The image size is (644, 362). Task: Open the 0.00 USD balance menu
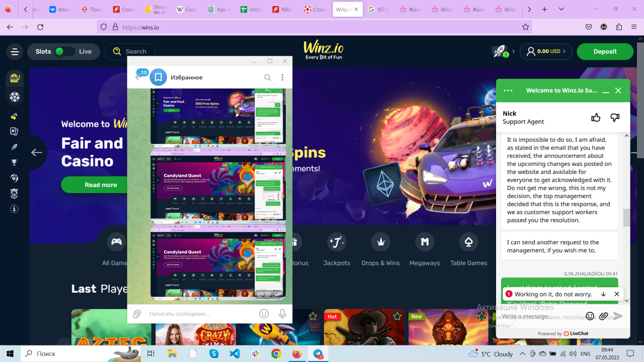point(546,51)
